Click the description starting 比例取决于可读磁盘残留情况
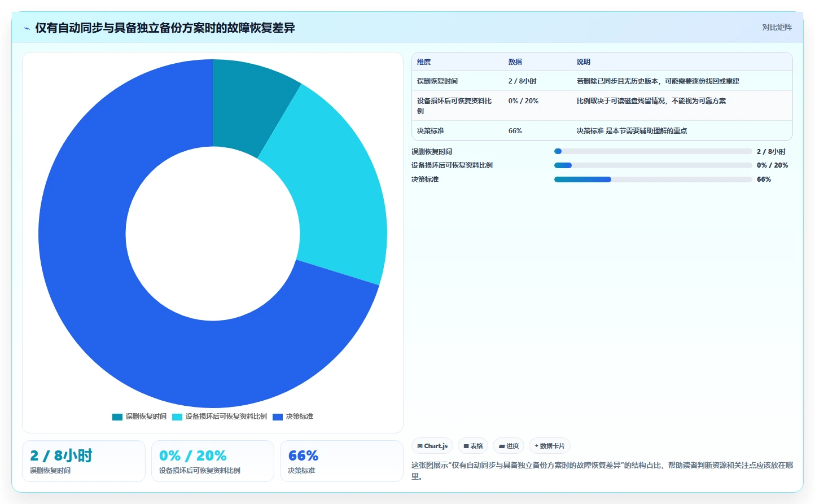The image size is (815, 504). coord(651,101)
